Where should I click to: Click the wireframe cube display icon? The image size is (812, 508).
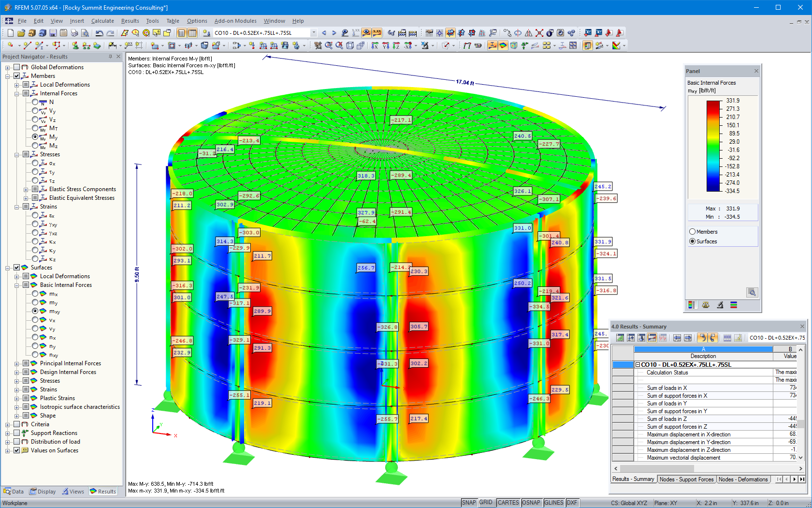pyautogui.click(x=350, y=45)
